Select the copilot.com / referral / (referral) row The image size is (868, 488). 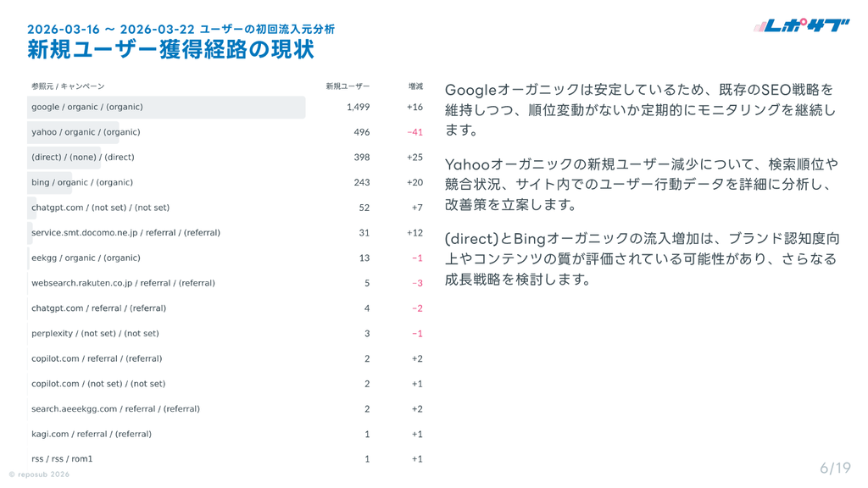click(225, 358)
